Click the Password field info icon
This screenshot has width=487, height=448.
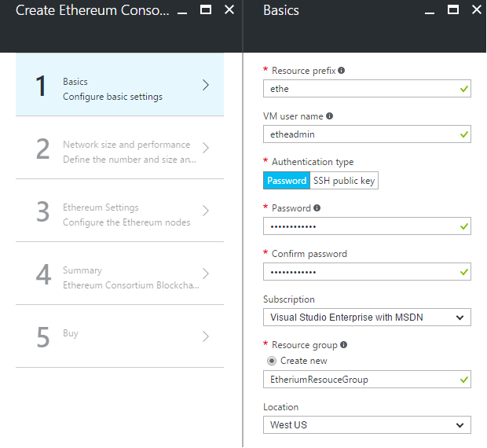click(x=317, y=208)
